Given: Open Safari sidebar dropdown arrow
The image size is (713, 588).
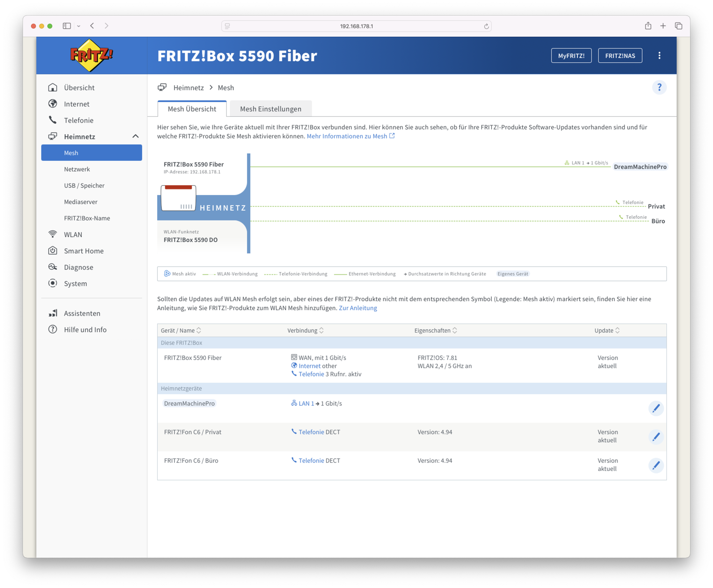Looking at the screenshot, I should [x=79, y=26].
